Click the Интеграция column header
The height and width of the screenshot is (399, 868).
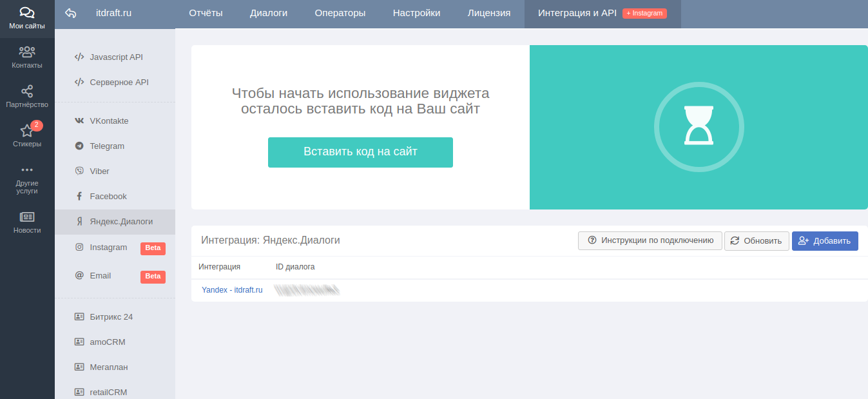[x=219, y=267]
